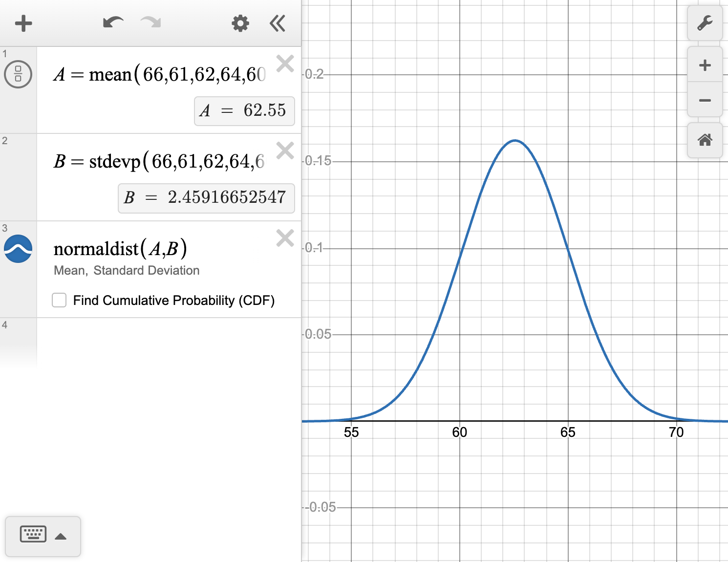728x562 pixels.
Task: Add a new expression with the plus icon
Action: pyautogui.click(x=23, y=23)
